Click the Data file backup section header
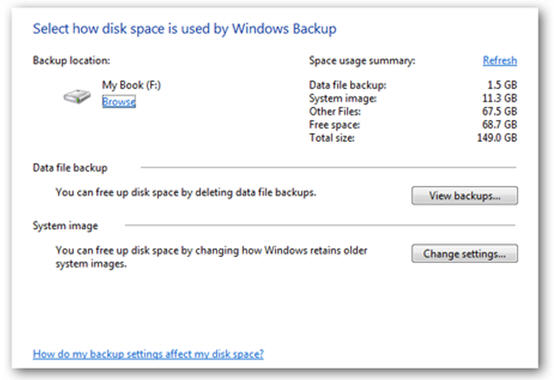The width and height of the screenshot is (554, 380). tap(70, 168)
